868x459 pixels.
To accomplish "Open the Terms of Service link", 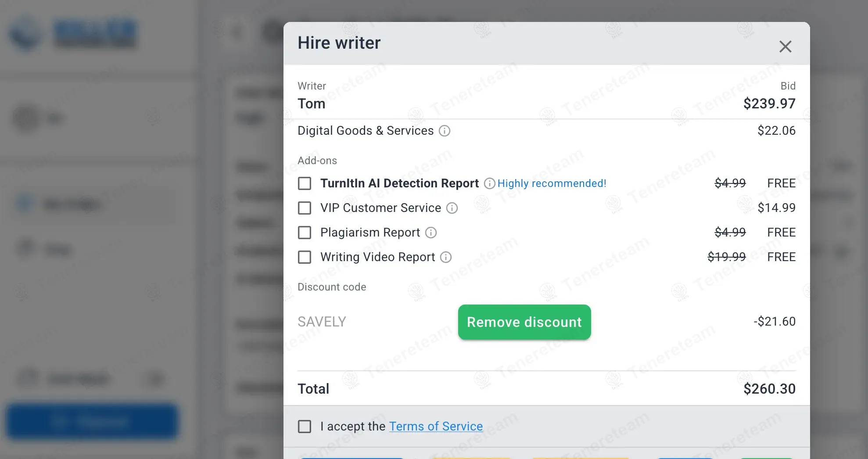I will coord(436,427).
